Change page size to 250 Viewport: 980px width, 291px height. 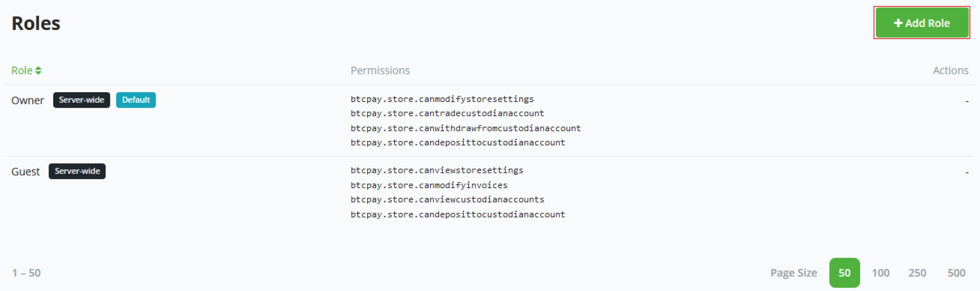point(917,273)
